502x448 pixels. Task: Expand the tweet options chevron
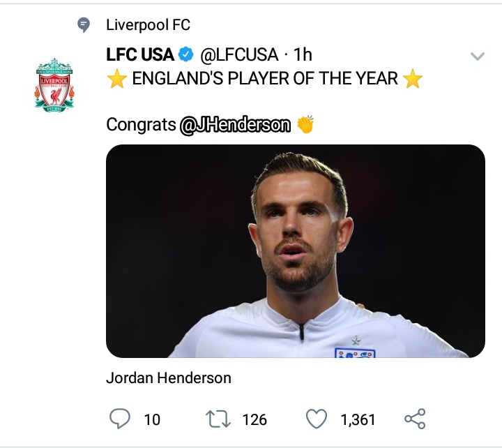[x=478, y=57]
